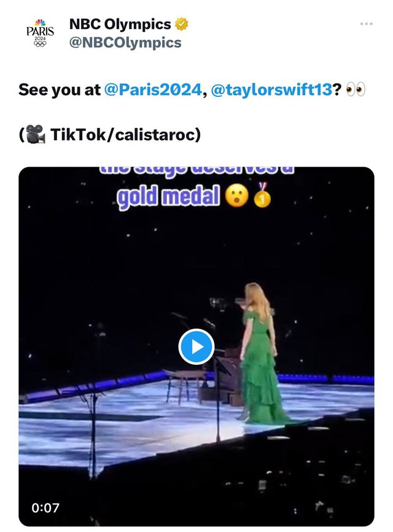The image size is (393, 532).
Task: Open the three-dot more options menu
Action: pyautogui.click(x=366, y=24)
